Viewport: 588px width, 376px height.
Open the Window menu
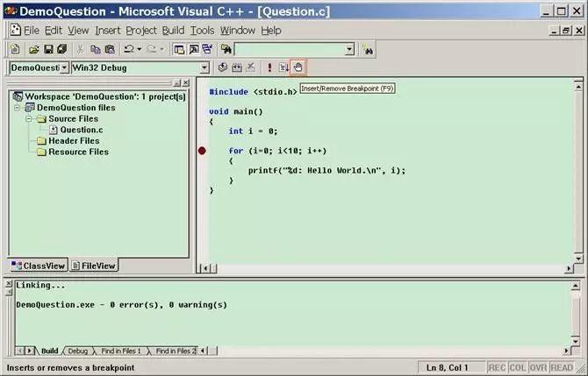click(237, 31)
